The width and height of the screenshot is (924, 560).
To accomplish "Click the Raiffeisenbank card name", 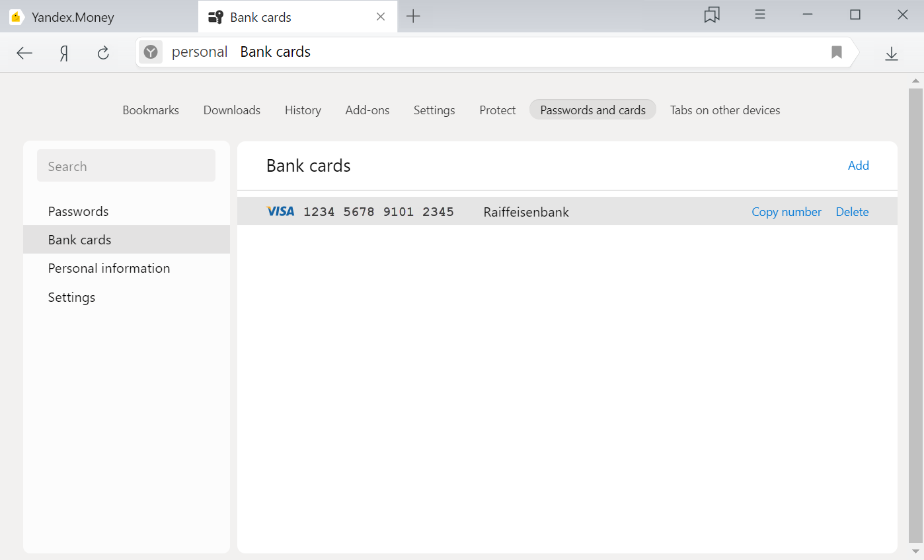I will pyautogui.click(x=526, y=212).
